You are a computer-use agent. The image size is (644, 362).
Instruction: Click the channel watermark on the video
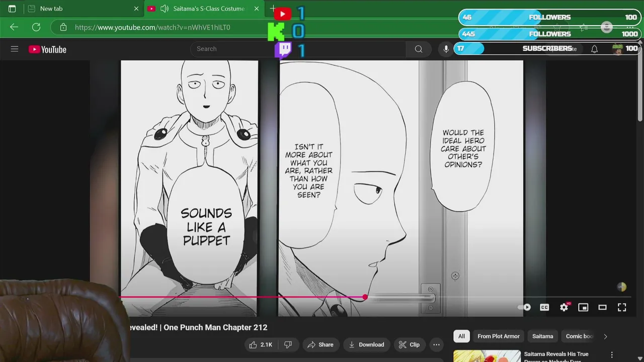coord(622,287)
